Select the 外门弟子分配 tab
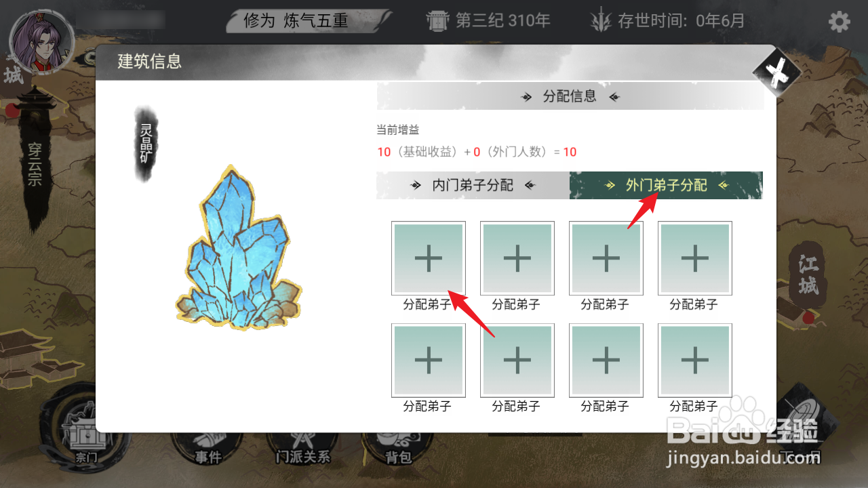This screenshot has width=868, height=488. [666, 185]
